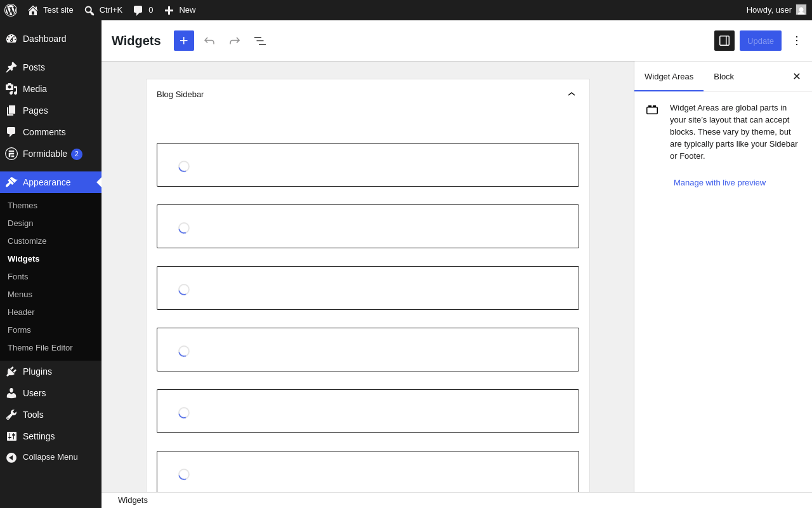Open Test site home link
Viewport: 812px width, 508px height.
click(51, 10)
